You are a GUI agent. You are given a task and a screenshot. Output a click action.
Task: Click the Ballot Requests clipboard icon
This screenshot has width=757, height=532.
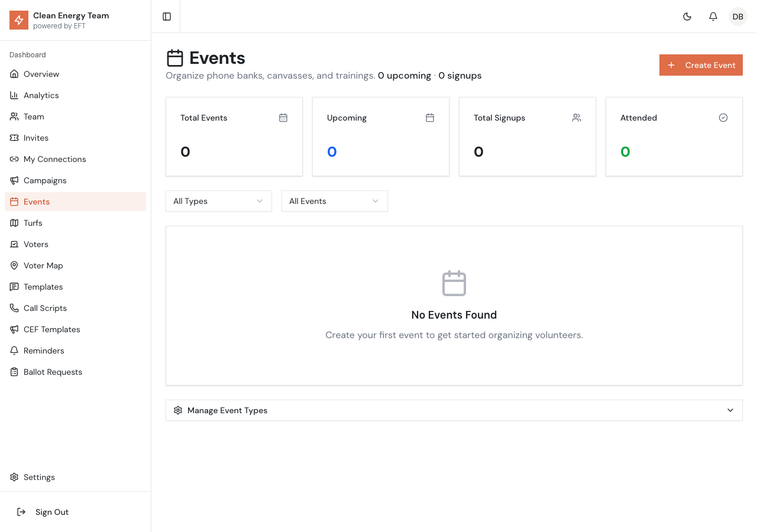(x=14, y=372)
